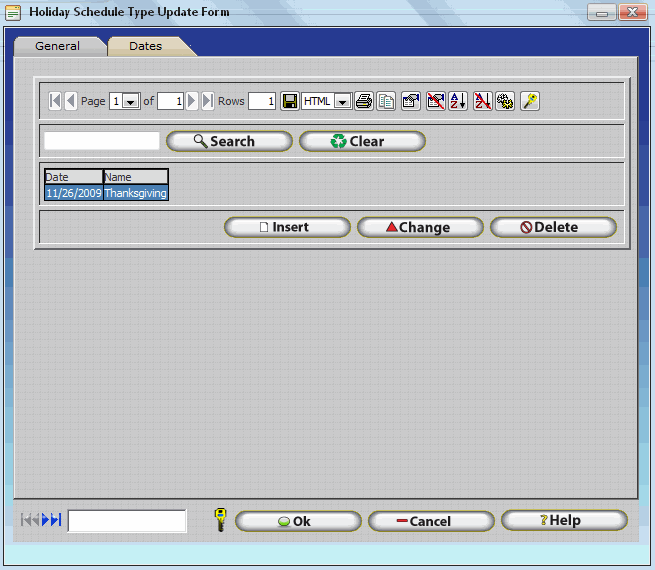Open the HTML export format dropdown
Image resolution: width=655 pixels, height=570 pixels.
(342, 101)
